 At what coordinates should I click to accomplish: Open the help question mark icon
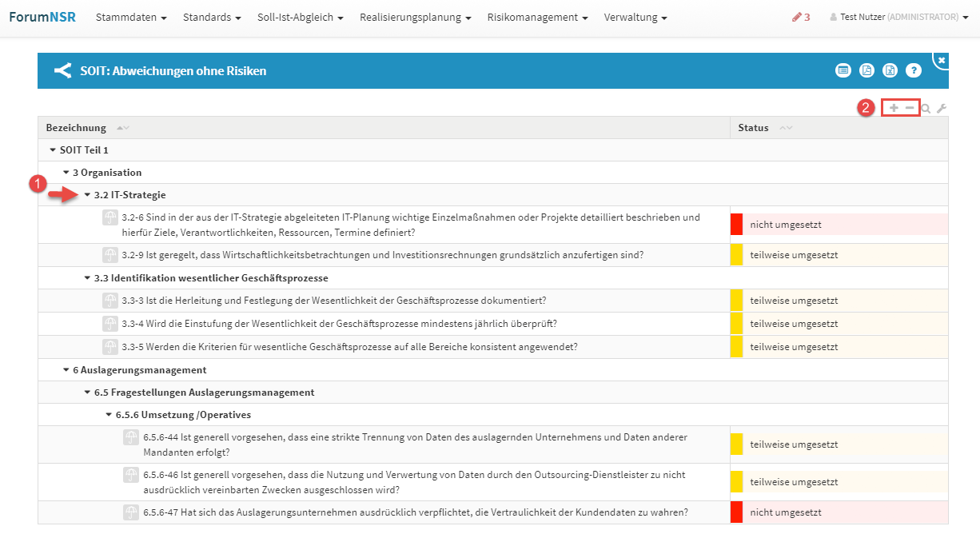pos(914,70)
